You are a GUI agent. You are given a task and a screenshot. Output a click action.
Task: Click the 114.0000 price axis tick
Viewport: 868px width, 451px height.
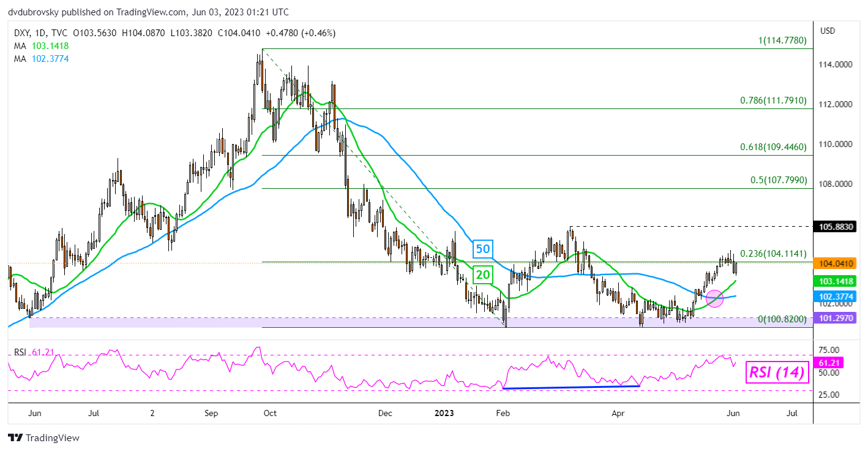(836, 64)
